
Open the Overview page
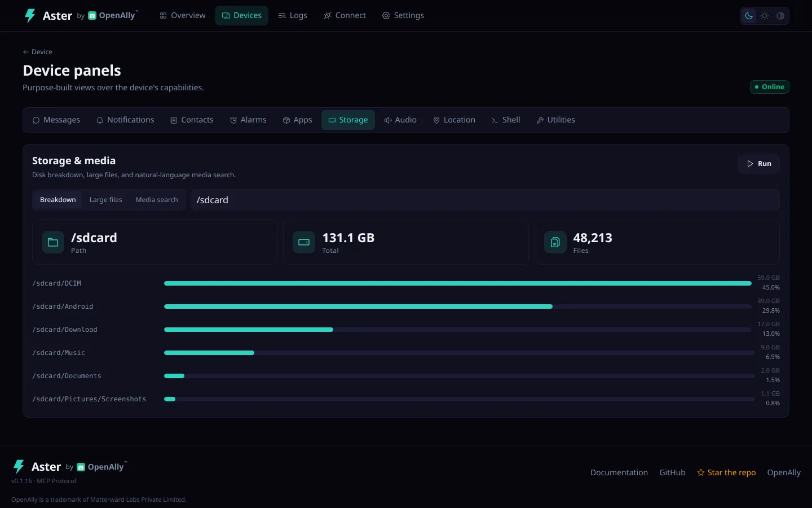(x=183, y=15)
